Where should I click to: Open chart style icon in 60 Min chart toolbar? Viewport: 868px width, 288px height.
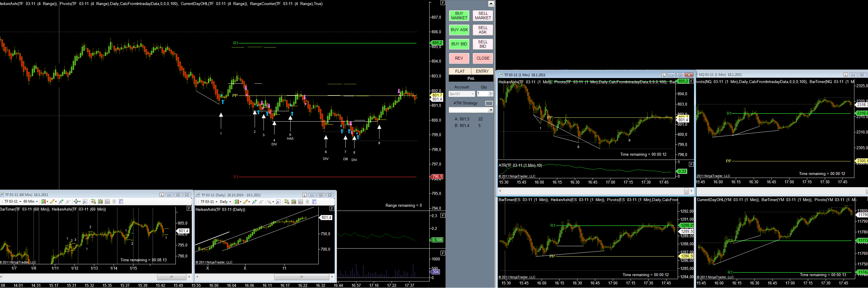pyautogui.click(x=43, y=202)
